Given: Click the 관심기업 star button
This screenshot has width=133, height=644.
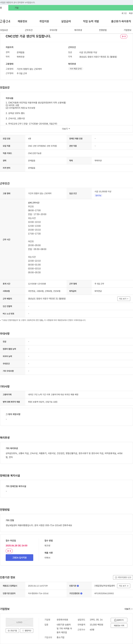Looking at the screenshot, I should click(12, 631).
